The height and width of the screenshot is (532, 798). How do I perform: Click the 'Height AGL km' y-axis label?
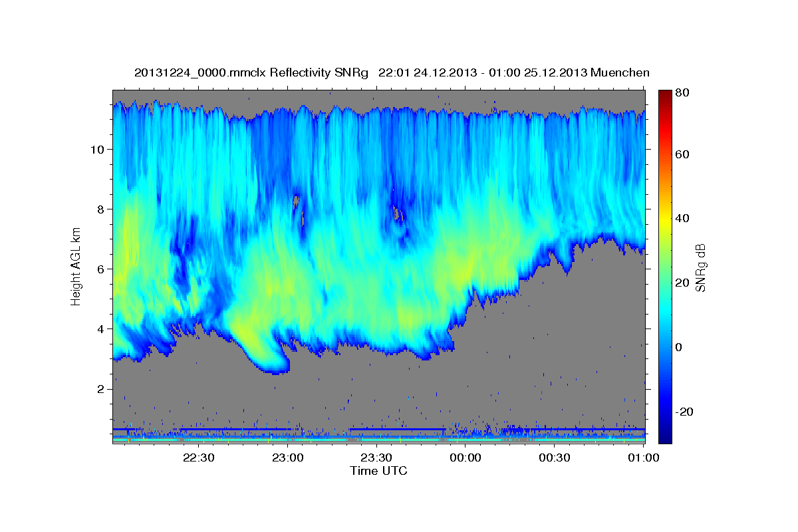coord(76,267)
